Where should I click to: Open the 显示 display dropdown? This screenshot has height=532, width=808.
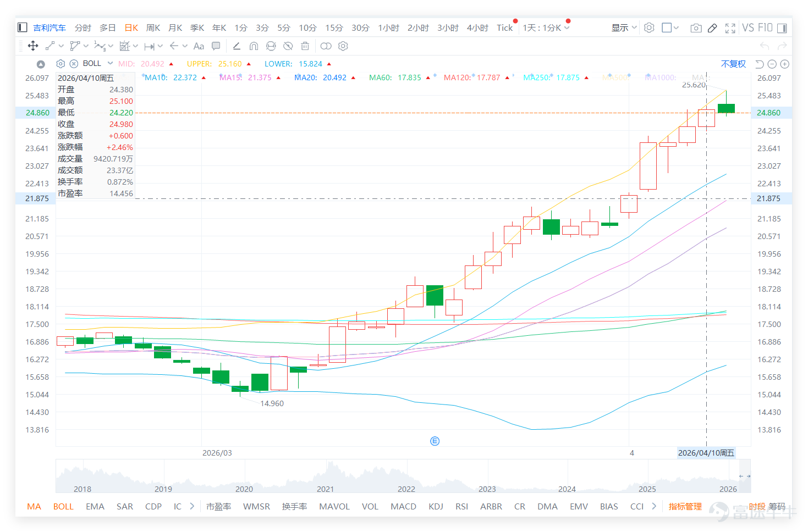624,27
